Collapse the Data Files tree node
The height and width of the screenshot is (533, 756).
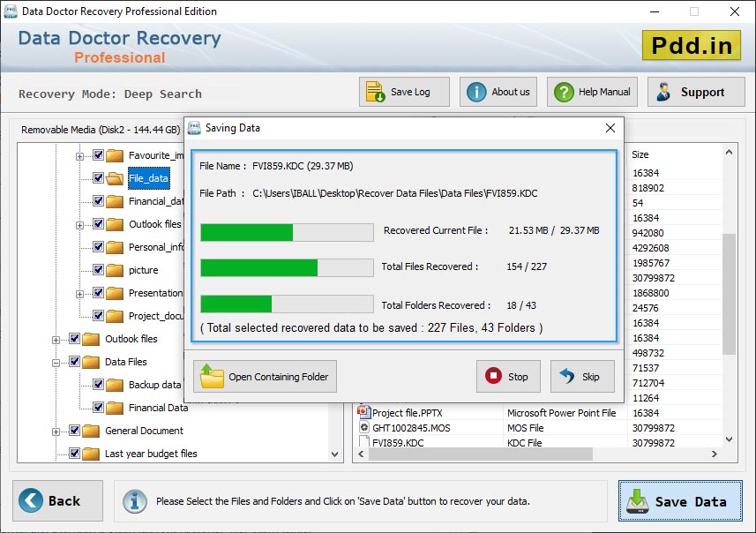[56, 363]
